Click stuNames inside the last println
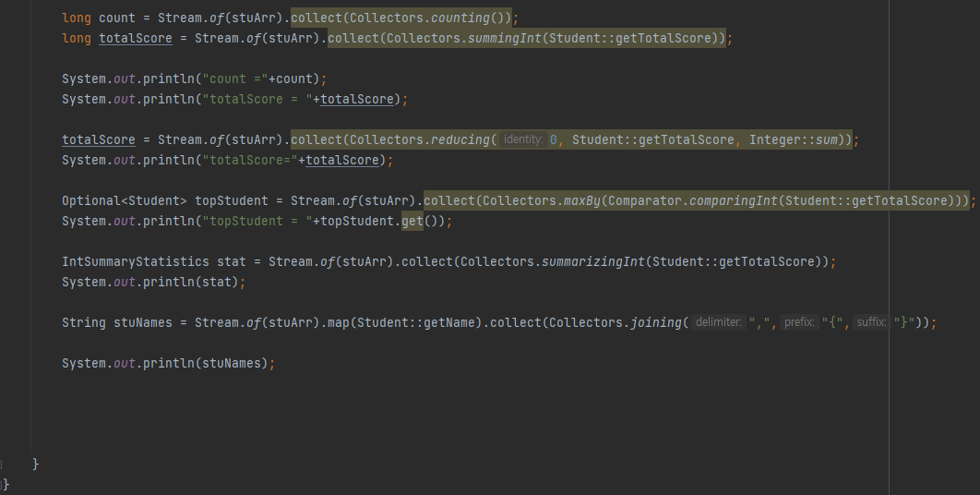This screenshot has height=495, width=980. 231,364
